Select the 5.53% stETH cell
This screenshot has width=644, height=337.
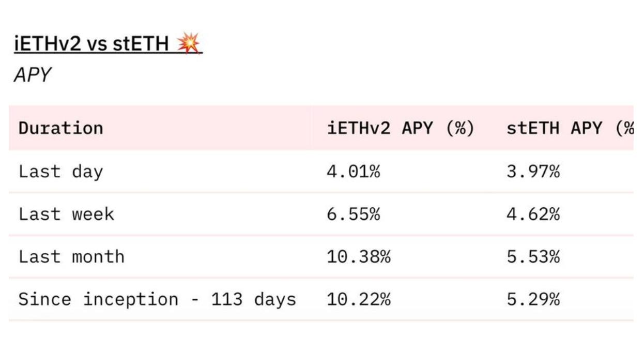point(533,257)
